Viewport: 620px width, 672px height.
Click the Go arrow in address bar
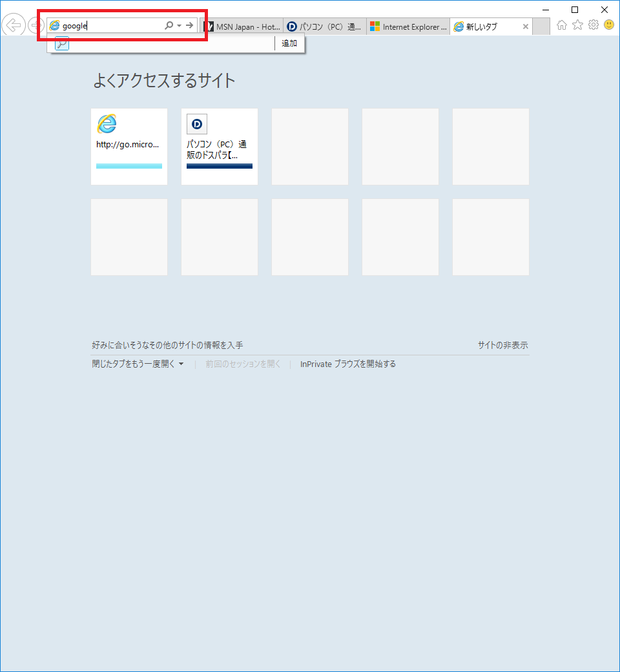[189, 26]
